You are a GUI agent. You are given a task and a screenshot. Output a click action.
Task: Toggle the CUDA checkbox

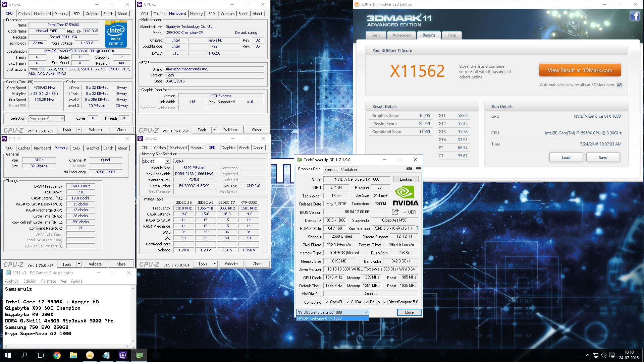348,302
